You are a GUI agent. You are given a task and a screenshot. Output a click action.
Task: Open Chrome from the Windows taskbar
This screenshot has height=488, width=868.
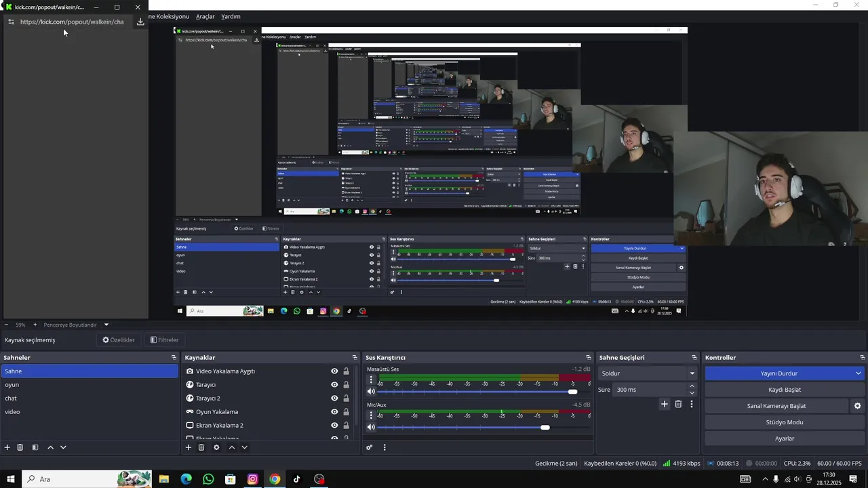click(x=275, y=479)
